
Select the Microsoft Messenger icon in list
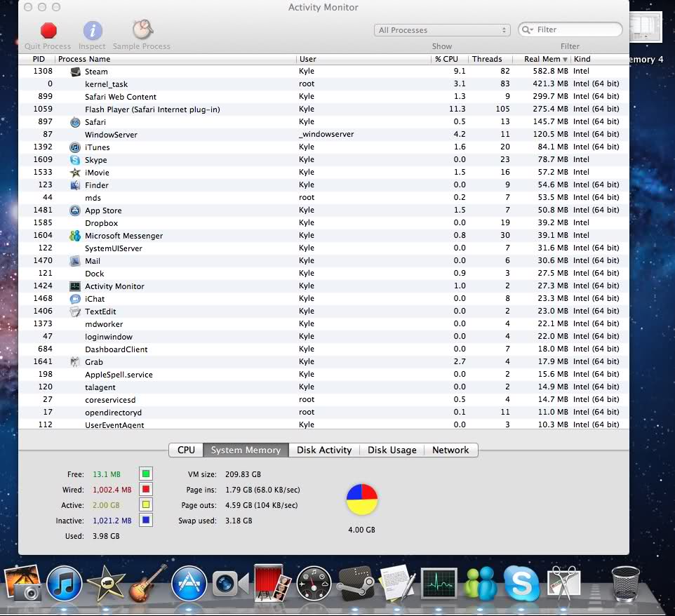[x=75, y=236]
